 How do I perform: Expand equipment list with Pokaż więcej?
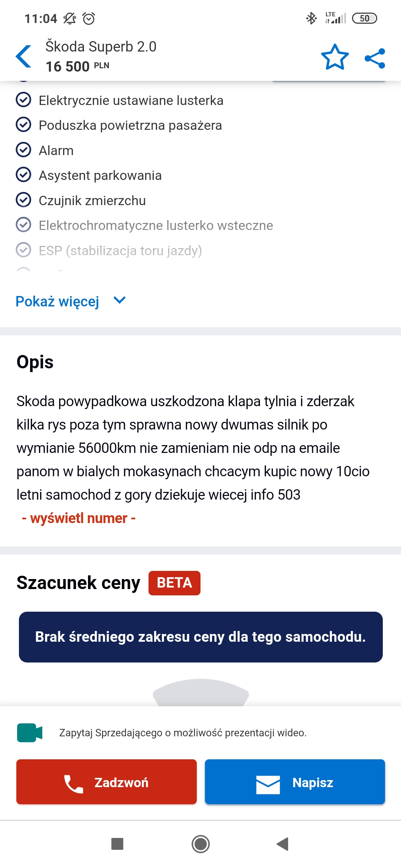tap(58, 301)
